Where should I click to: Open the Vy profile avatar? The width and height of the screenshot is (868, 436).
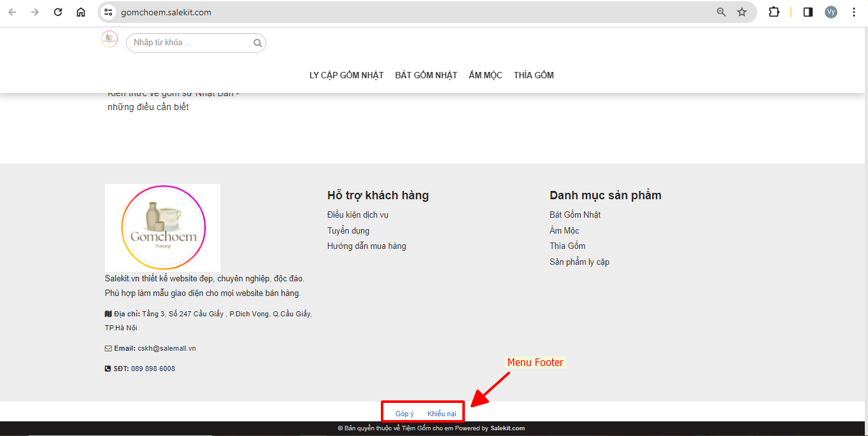coord(831,12)
